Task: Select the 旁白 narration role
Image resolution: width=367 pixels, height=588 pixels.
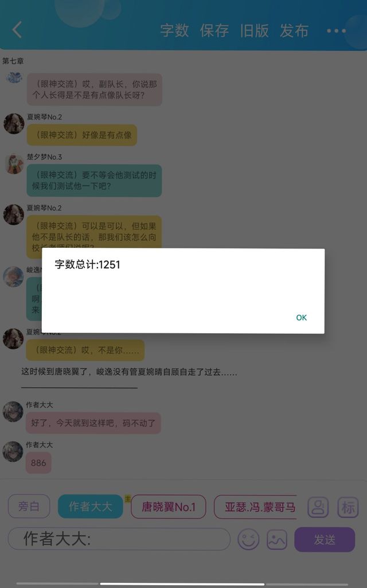Action: (29, 507)
